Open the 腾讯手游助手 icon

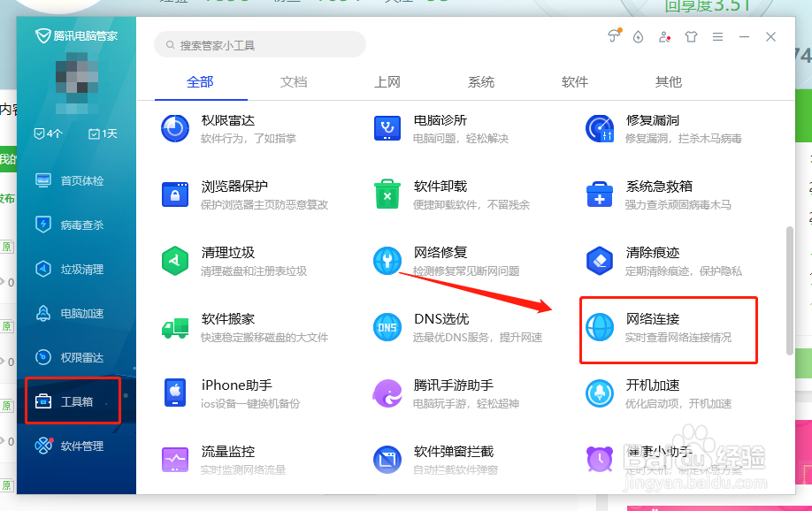pyautogui.click(x=387, y=393)
